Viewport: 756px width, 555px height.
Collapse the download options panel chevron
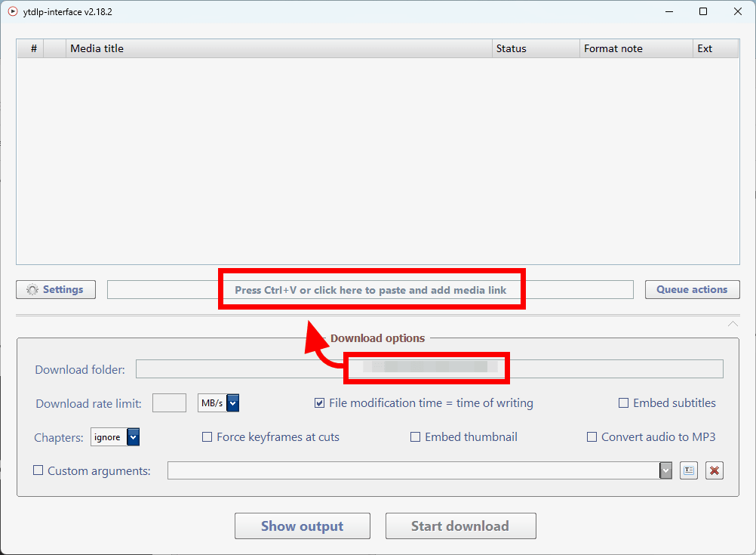pos(733,324)
